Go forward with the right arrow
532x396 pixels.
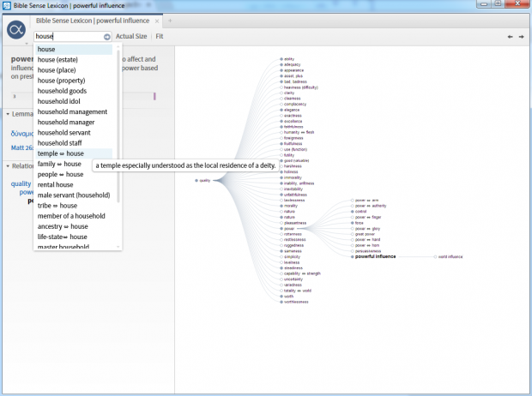click(521, 37)
